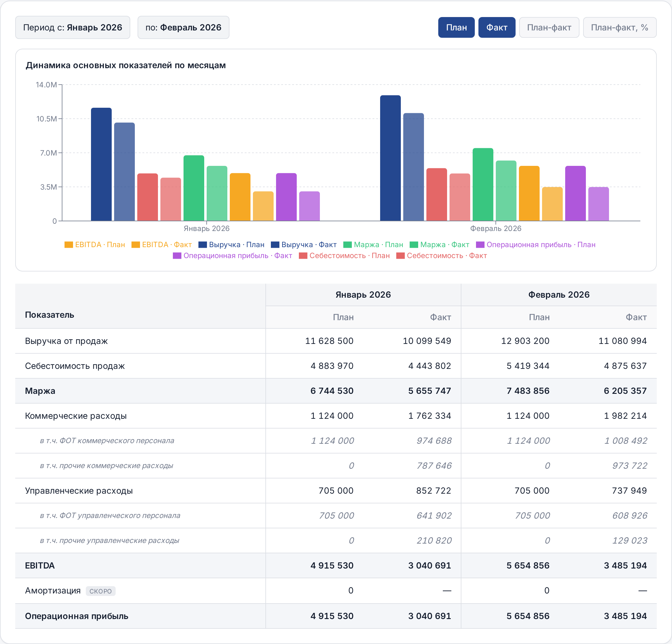Click the value 6 744 530
Screen dimensions: 672x644
click(x=332, y=391)
